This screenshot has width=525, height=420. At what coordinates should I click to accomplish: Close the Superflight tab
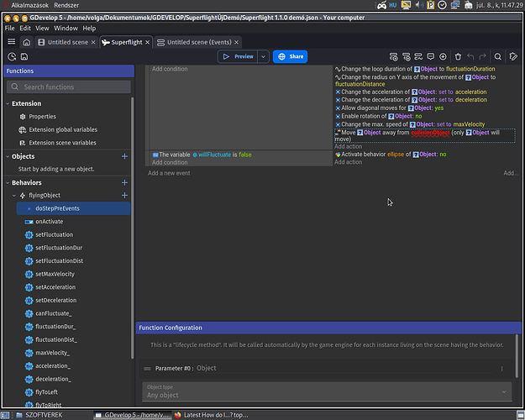pos(147,42)
